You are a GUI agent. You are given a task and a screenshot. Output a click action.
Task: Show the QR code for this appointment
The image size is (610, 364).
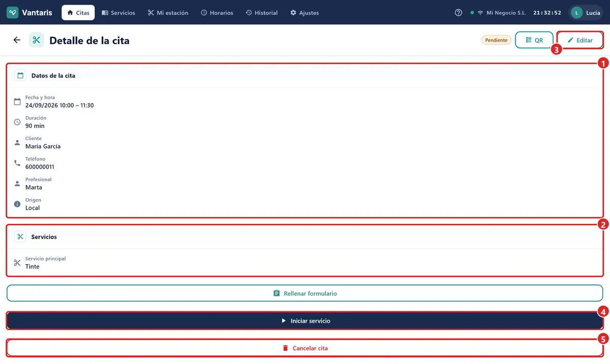pos(534,40)
